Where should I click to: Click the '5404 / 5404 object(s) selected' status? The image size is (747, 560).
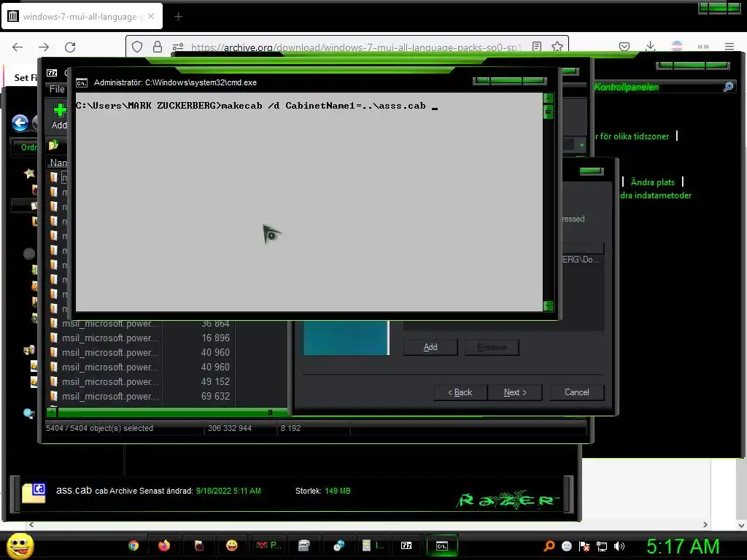coord(99,428)
